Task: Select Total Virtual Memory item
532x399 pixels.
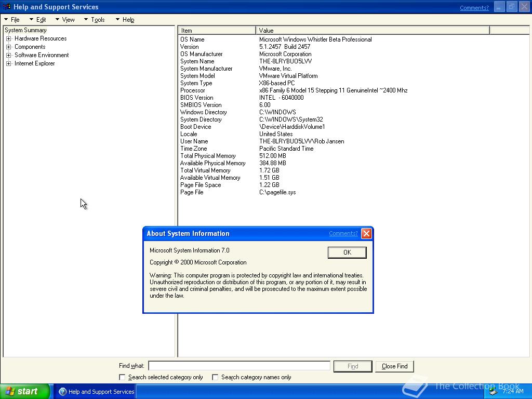Action: click(x=205, y=170)
